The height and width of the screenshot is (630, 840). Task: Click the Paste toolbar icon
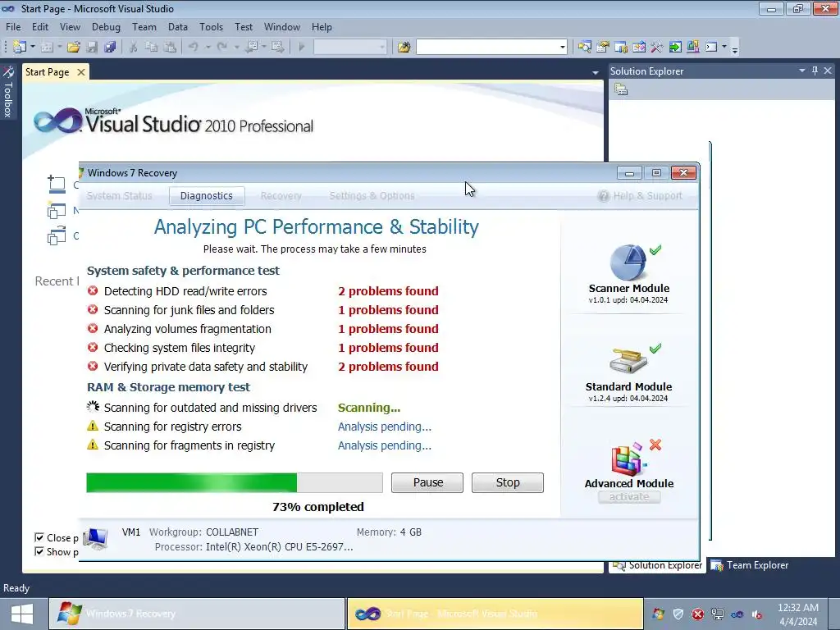click(x=170, y=47)
